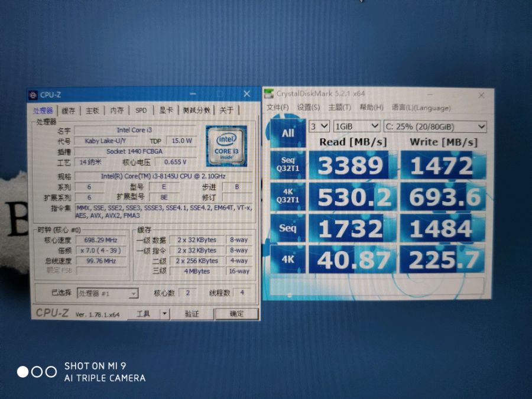Click the Write [MB/s] column header

444,142
